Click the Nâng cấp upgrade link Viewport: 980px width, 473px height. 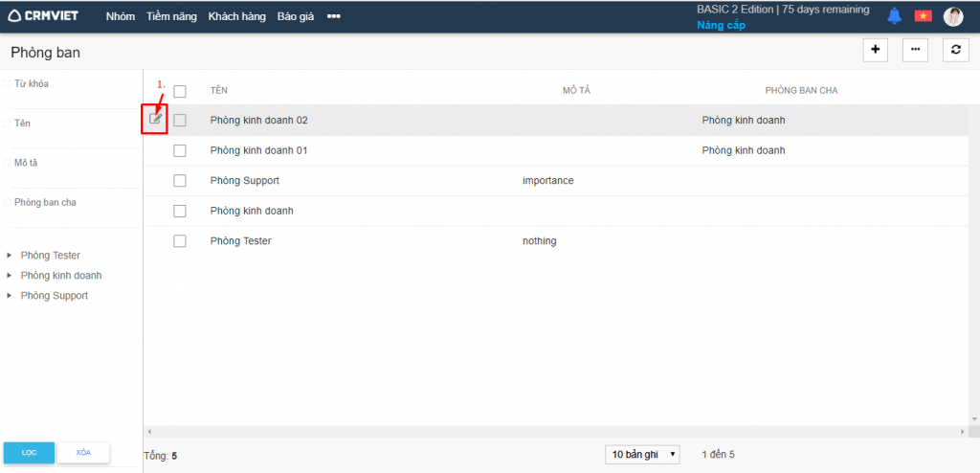[x=721, y=25]
